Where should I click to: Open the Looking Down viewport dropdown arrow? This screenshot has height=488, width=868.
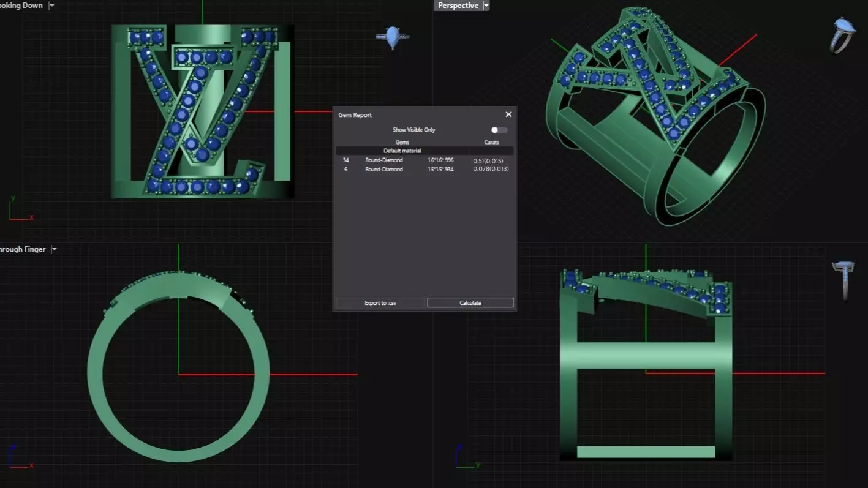[x=51, y=6]
